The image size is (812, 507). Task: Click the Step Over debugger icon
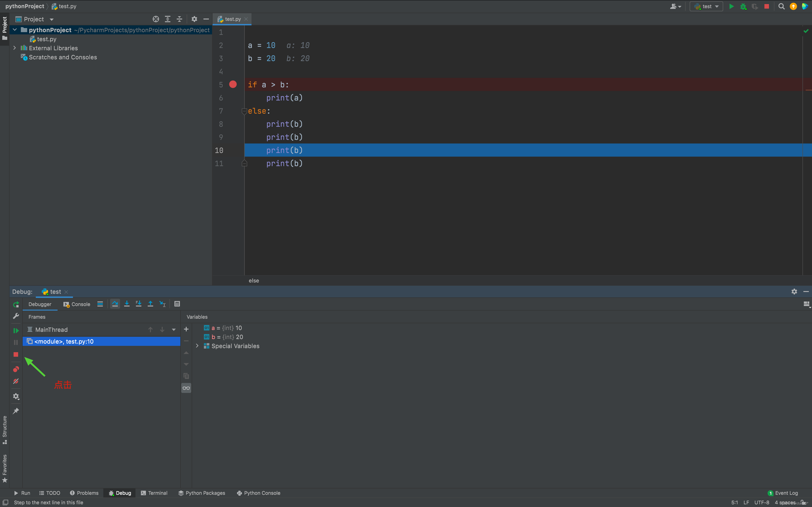click(115, 304)
